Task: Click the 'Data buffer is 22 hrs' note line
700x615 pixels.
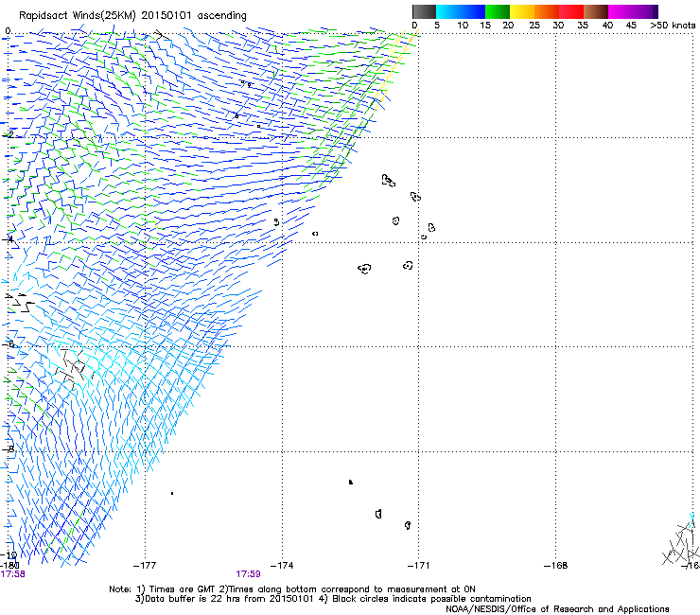Action: 333,599
